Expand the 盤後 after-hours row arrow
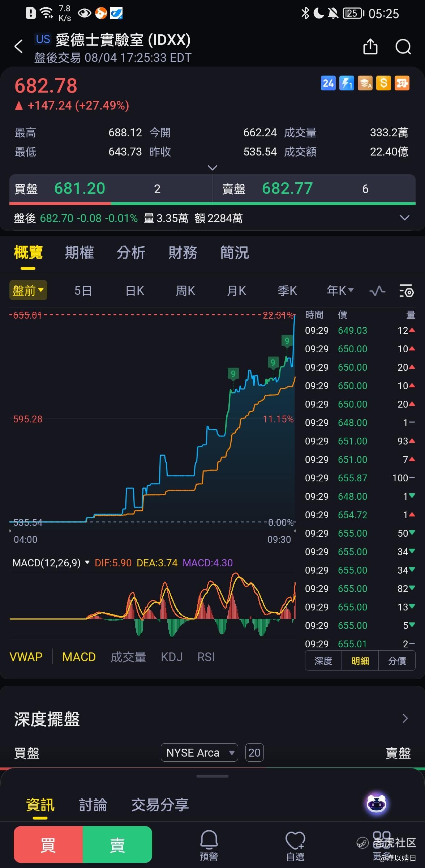This screenshot has width=425, height=868. pyautogui.click(x=405, y=218)
